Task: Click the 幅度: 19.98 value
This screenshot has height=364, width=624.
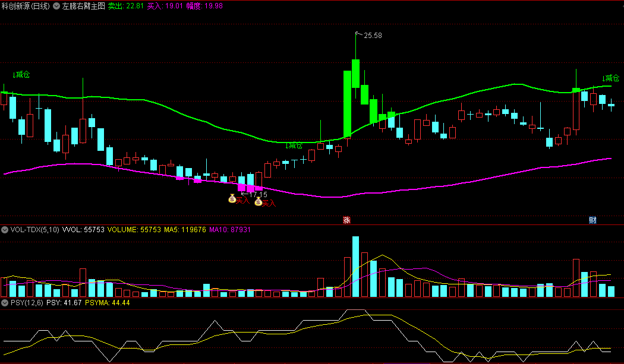Action: [x=204, y=6]
